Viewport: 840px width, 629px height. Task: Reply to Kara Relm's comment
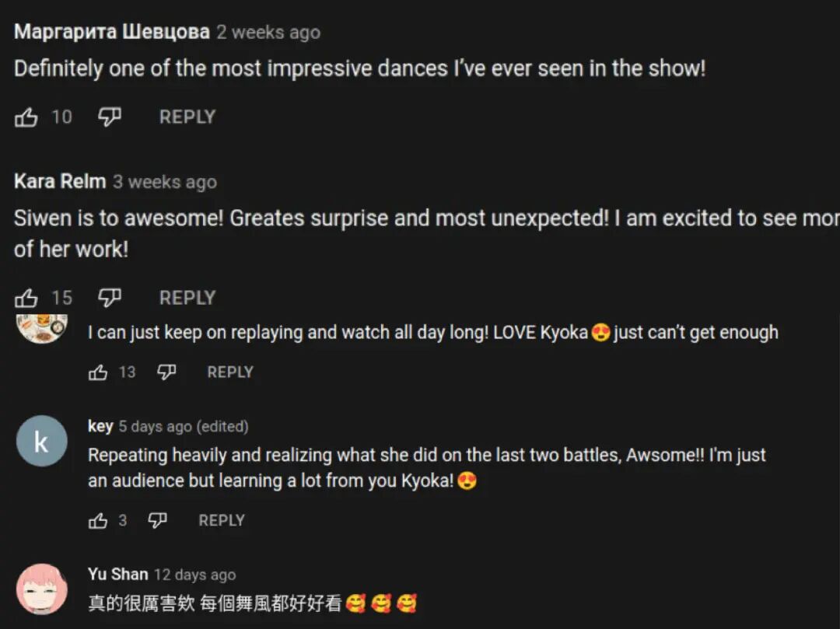point(187,298)
